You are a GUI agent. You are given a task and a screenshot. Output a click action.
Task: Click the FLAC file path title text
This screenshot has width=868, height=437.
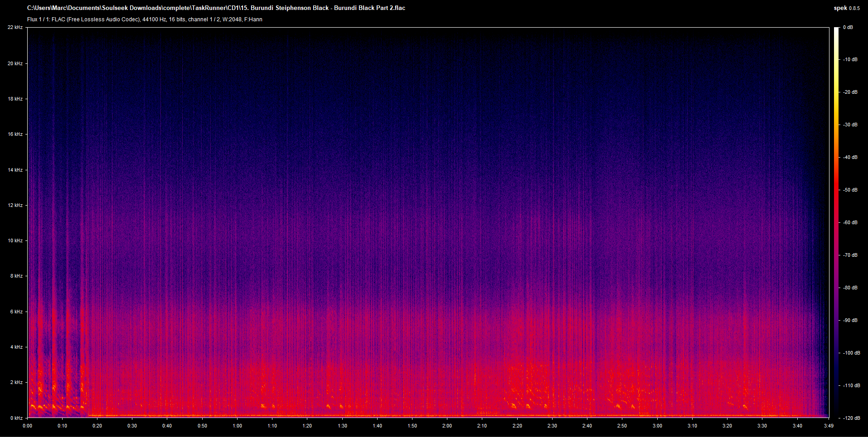pos(216,8)
